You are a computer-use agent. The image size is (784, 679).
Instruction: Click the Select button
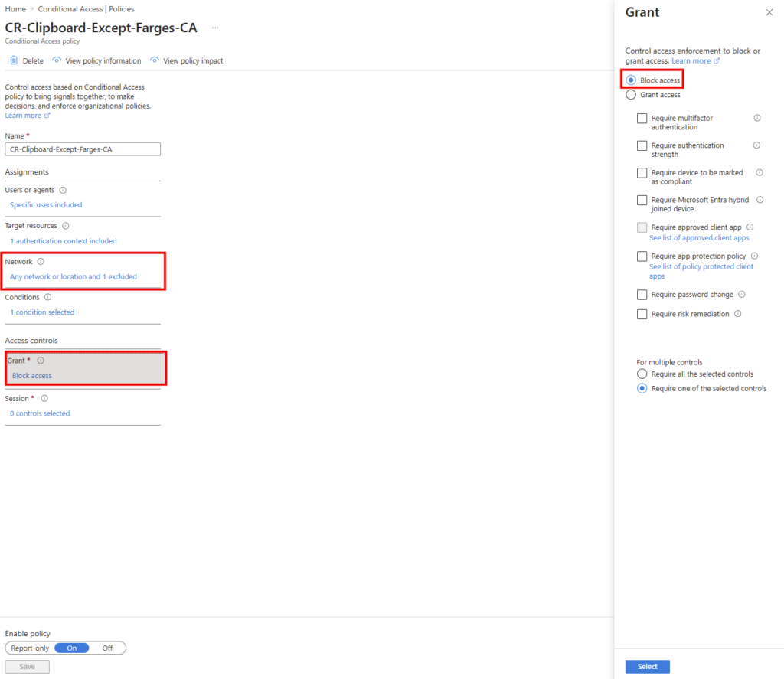(x=648, y=667)
